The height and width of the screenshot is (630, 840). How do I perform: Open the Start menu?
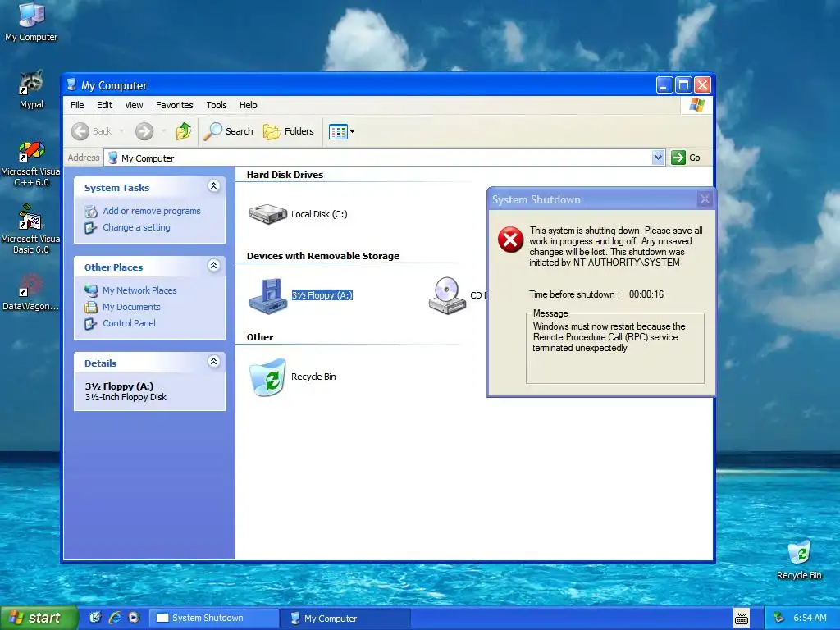tap(38, 619)
